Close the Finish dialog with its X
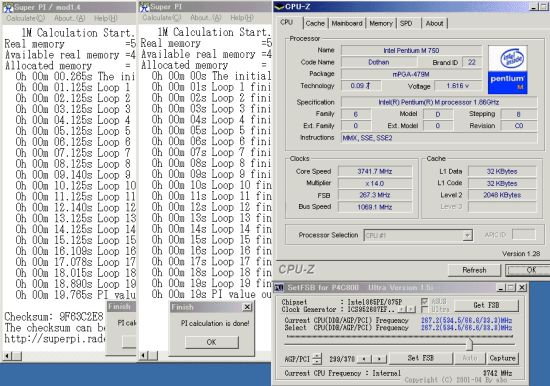Screen dimensions: 550x386 (x=247, y=307)
